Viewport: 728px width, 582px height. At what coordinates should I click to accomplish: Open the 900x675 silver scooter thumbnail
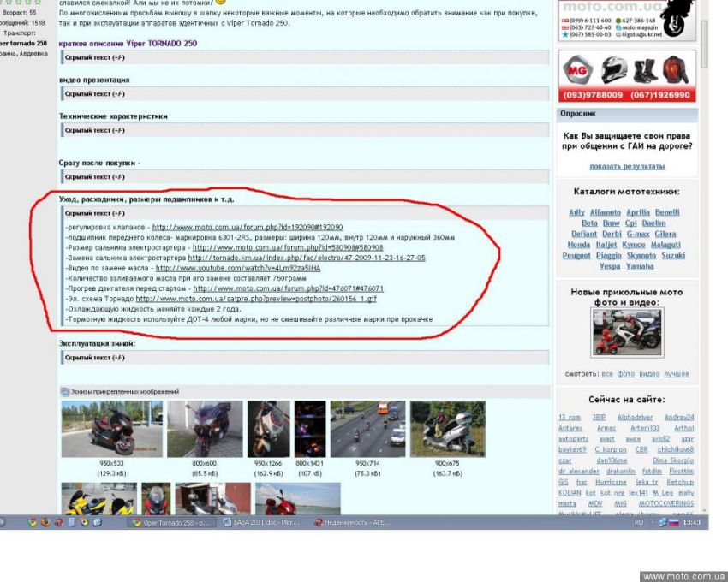point(447,429)
